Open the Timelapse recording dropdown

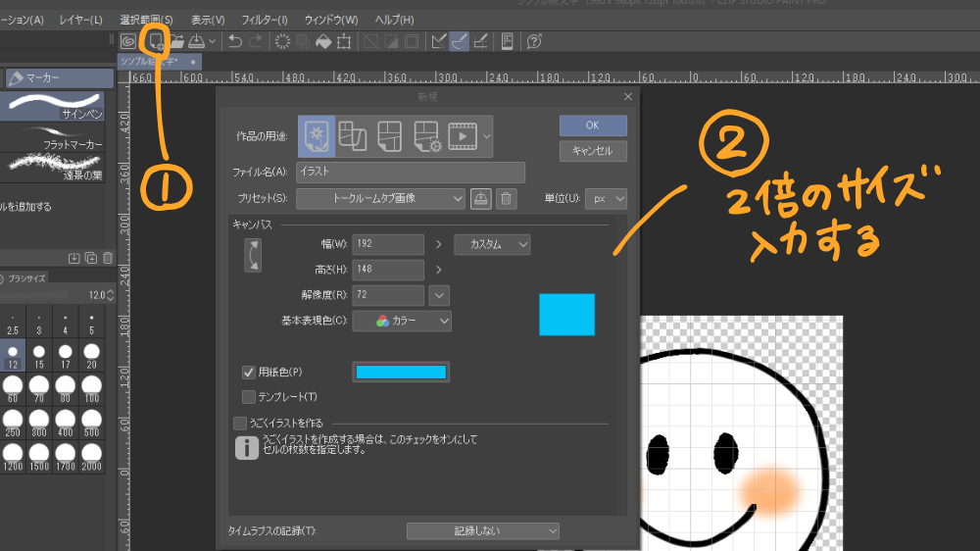482,531
